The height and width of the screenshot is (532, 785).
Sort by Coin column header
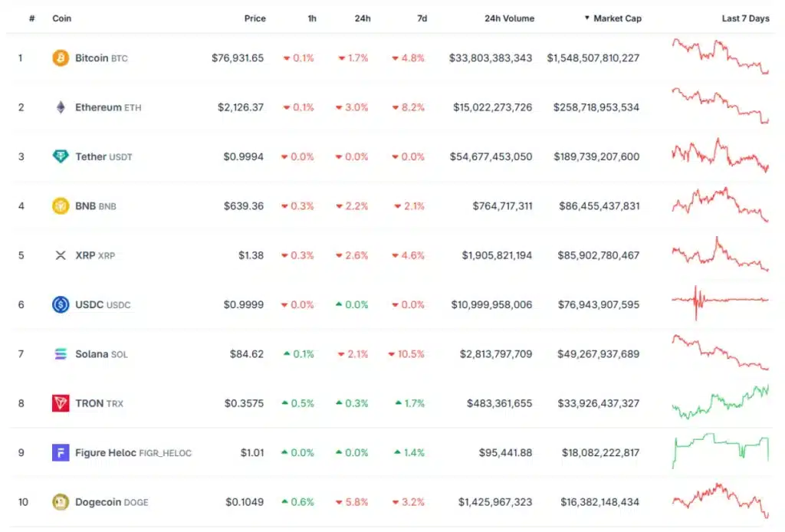pyautogui.click(x=61, y=18)
